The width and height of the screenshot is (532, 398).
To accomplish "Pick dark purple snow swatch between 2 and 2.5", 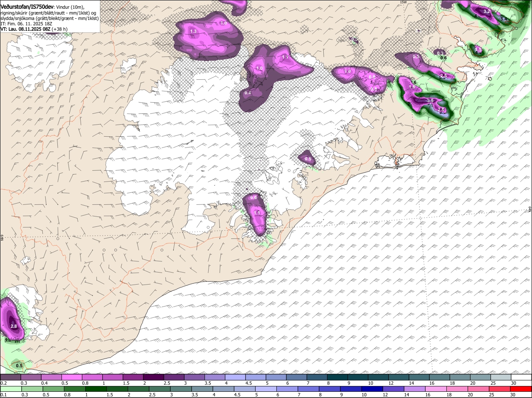I will click(153, 377).
